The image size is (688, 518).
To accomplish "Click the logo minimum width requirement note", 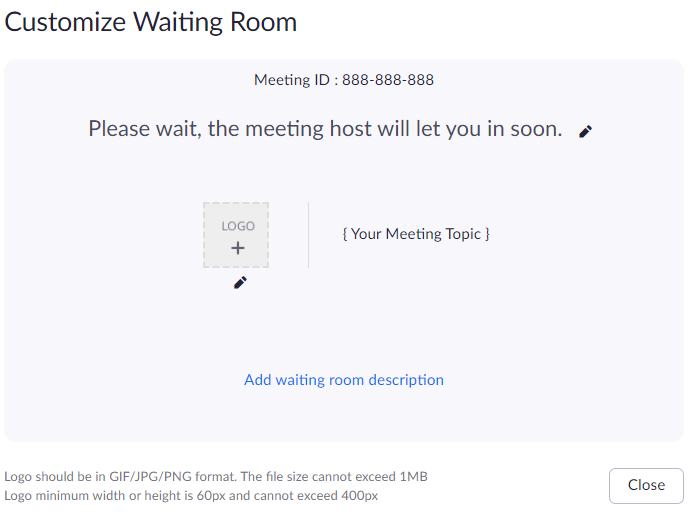I will point(190,495).
